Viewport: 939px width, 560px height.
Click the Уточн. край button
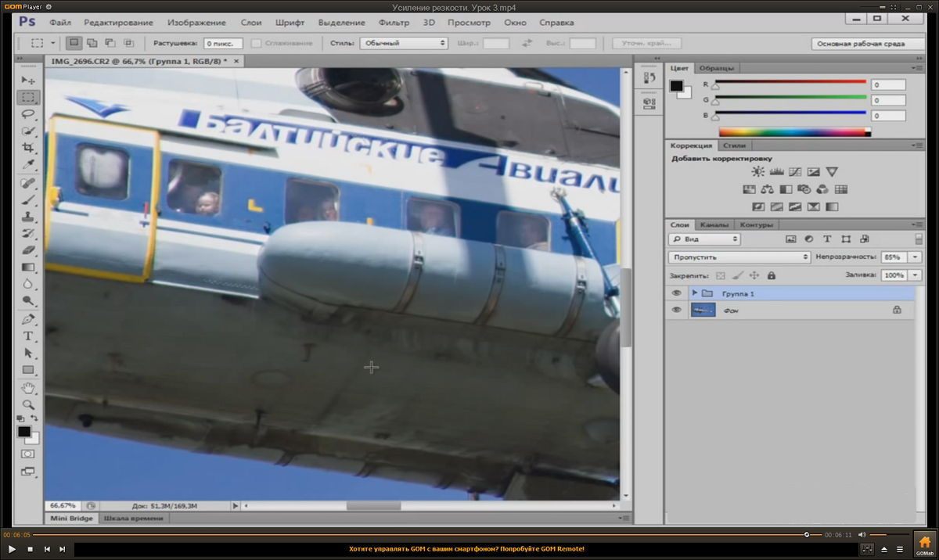click(646, 44)
